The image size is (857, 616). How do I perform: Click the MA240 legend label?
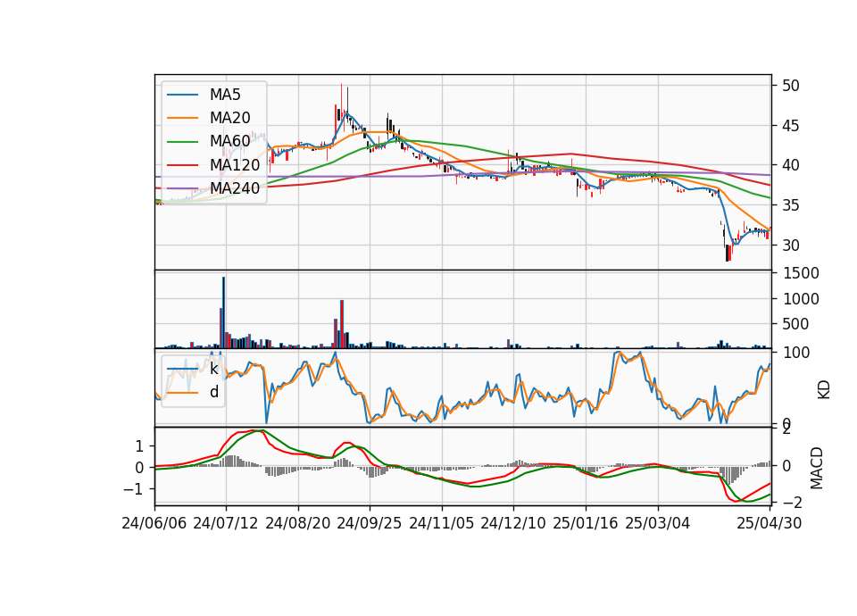[x=235, y=188]
